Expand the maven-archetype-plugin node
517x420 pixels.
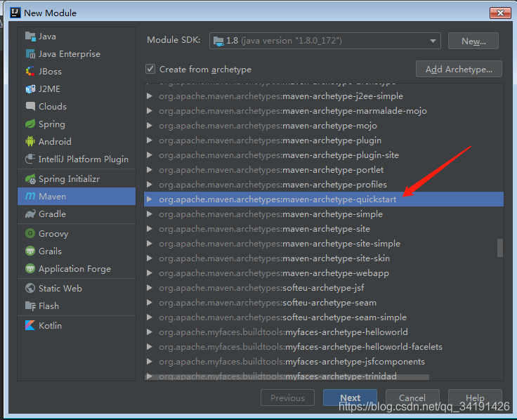(x=150, y=140)
